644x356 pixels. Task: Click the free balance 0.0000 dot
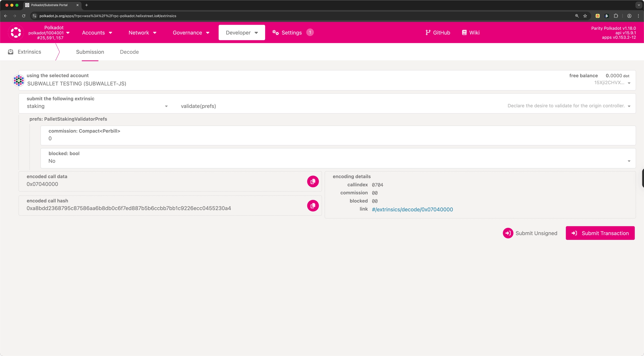tap(617, 76)
